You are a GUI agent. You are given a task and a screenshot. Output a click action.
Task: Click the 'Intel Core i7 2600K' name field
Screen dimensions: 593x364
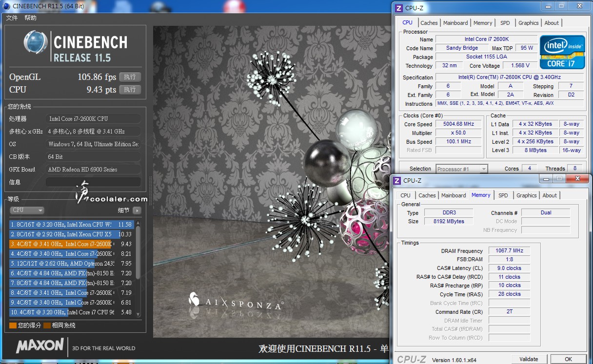486,39
